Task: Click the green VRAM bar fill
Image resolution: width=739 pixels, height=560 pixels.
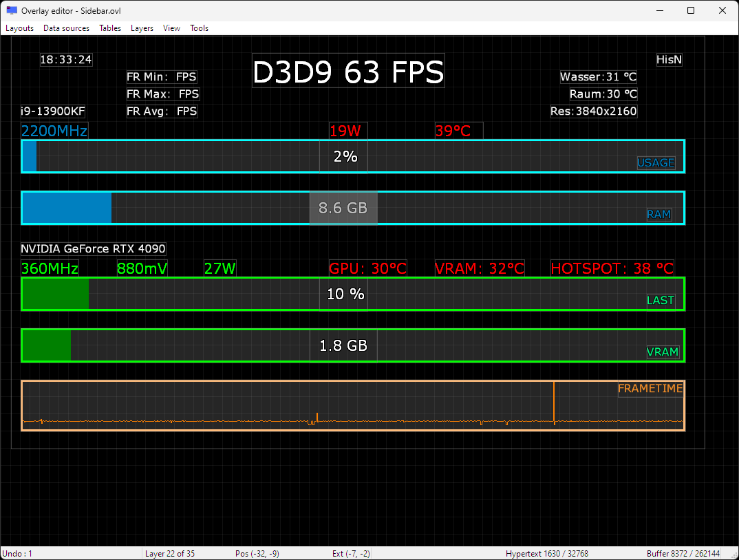Action: coord(47,345)
